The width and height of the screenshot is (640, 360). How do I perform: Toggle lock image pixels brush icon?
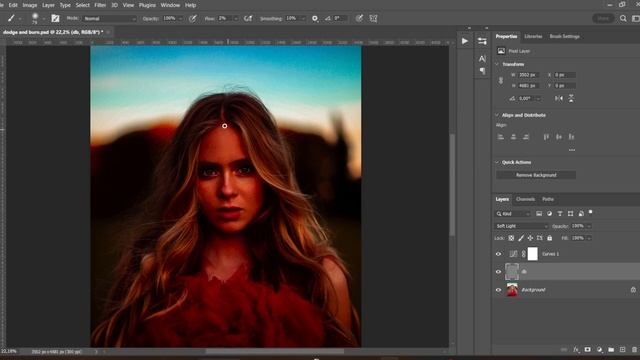pyautogui.click(x=521, y=238)
